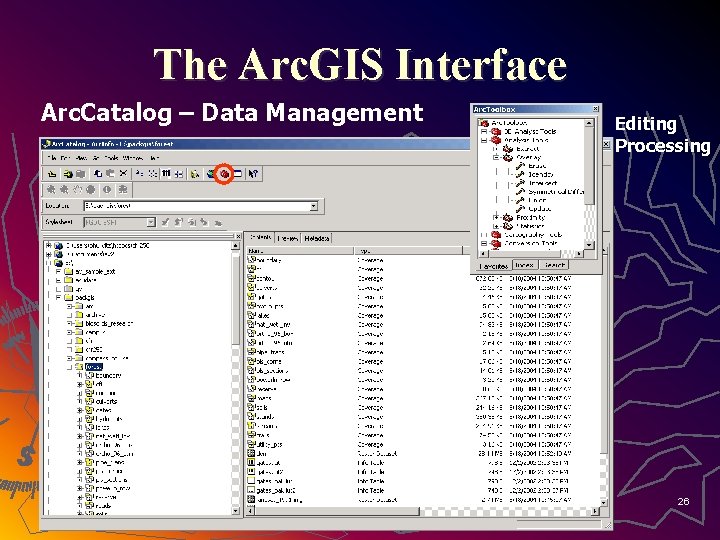The image size is (720, 540).
Task: Switch to List view icon
Action: pyautogui.click(x=153, y=174)
